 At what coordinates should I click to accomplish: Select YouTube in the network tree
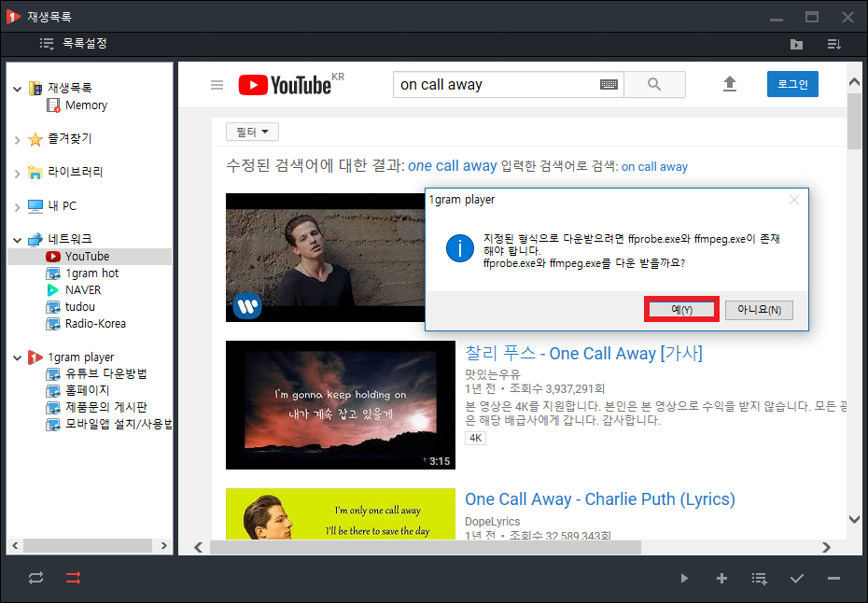tap(87, 257)
